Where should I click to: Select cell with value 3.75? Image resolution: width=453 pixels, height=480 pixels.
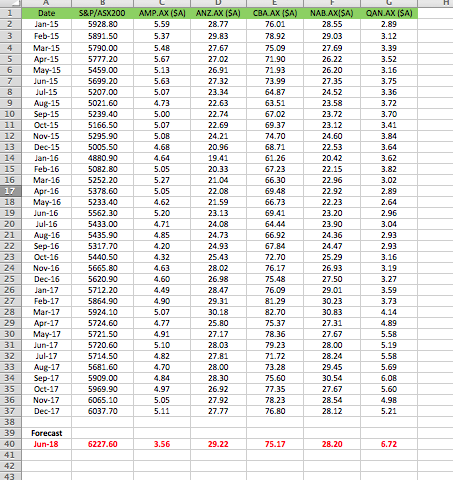pyautogui.click(x=389, y=81)
